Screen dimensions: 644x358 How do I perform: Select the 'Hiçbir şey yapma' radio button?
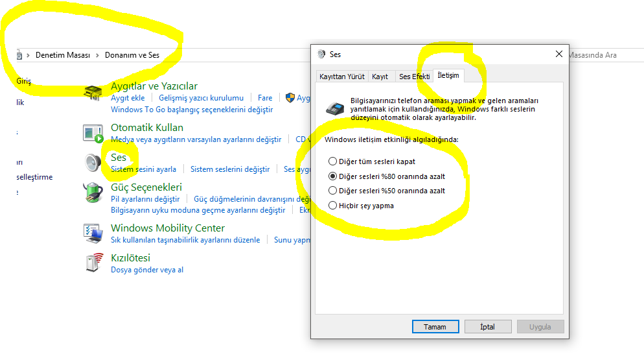click(x=361, y=206)
